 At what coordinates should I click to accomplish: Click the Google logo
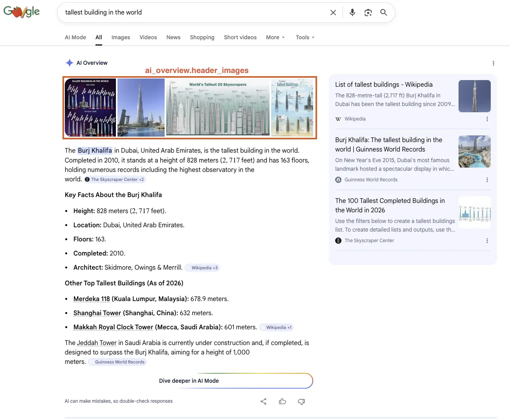click(x=22, y=12)
